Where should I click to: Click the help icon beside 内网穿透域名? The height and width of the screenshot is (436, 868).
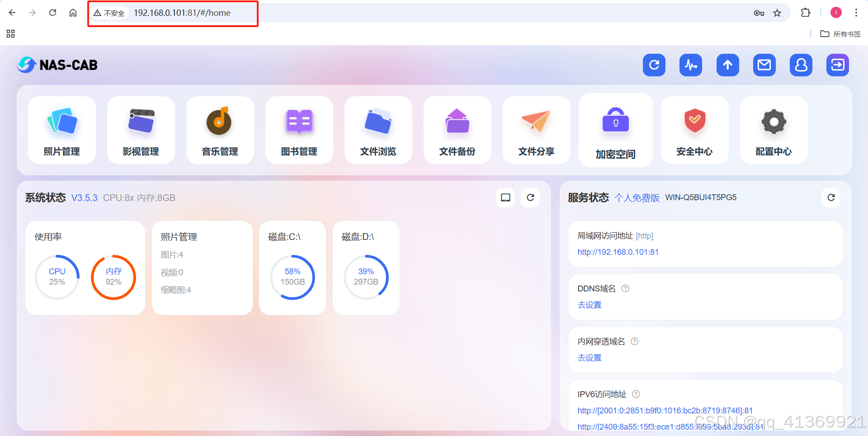(634, 341)
